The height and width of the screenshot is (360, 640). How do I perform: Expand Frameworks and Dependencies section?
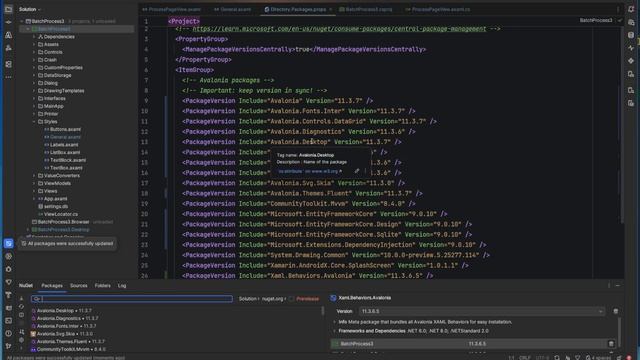[335, 331]
